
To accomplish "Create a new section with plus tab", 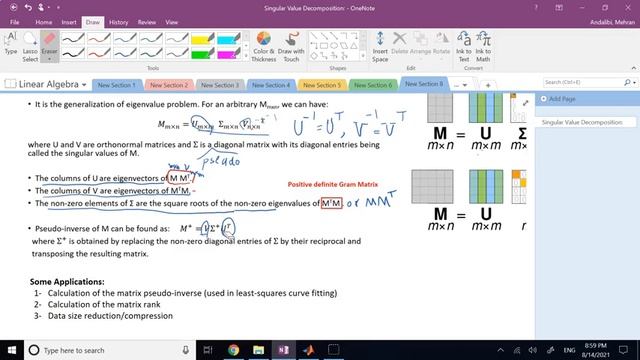I will click(x=488, y=85).
